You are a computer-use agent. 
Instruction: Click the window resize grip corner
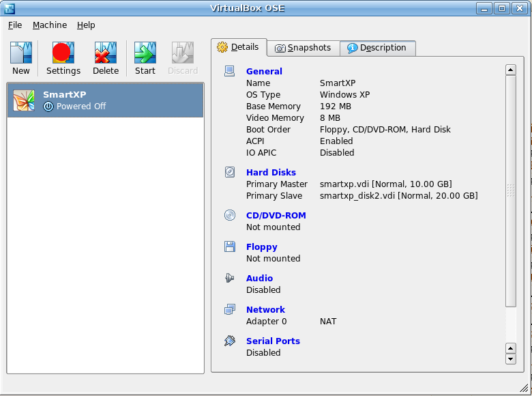coord(524,388)
